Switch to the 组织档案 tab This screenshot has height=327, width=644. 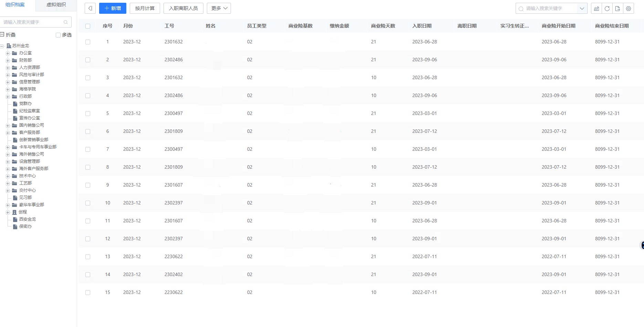pyautogui.click(x=15, y=5)
